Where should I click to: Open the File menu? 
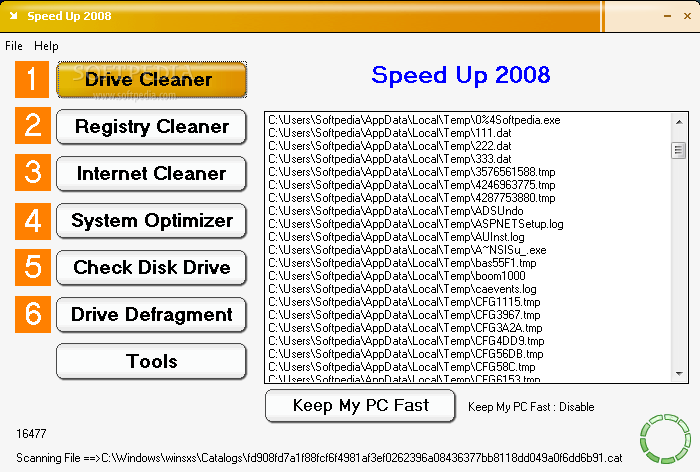click(x=14, y=46)
